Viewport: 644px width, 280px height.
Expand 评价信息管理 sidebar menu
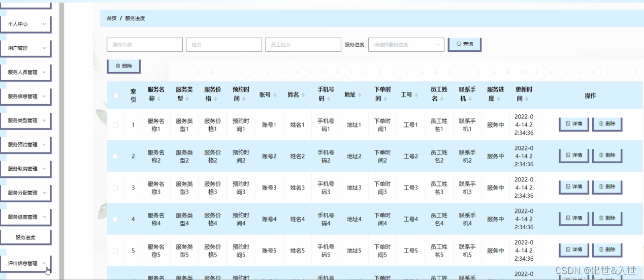(x=26, y=264)
